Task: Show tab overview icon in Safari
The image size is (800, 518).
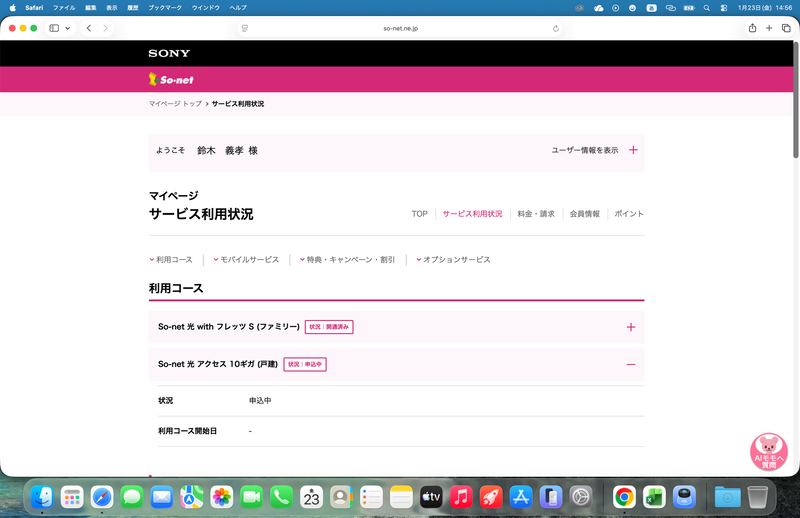Action: pyautogui.click(x=786, y=28)
